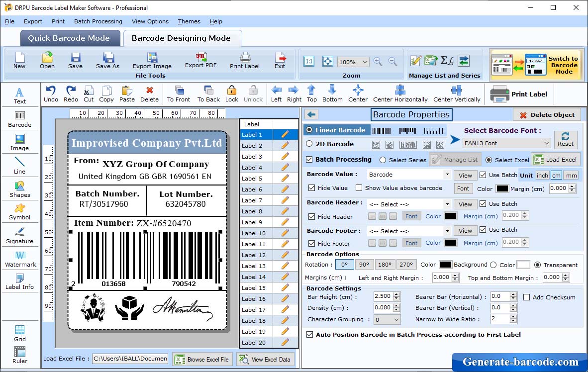This screenshot has height=372, width=588.
Task: Click the Load Excel File path field
Action: pos(130,359)
